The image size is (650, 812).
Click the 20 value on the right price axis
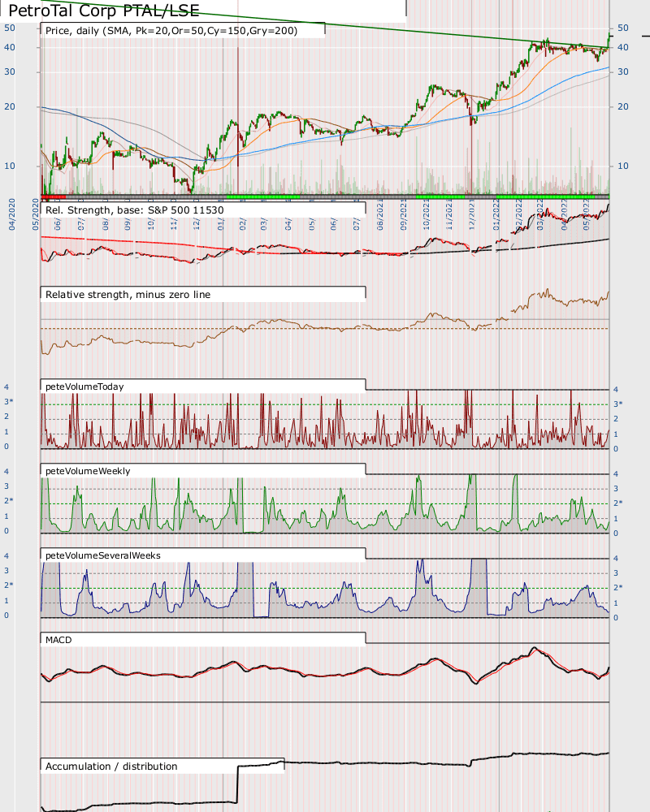pos(623,106)
